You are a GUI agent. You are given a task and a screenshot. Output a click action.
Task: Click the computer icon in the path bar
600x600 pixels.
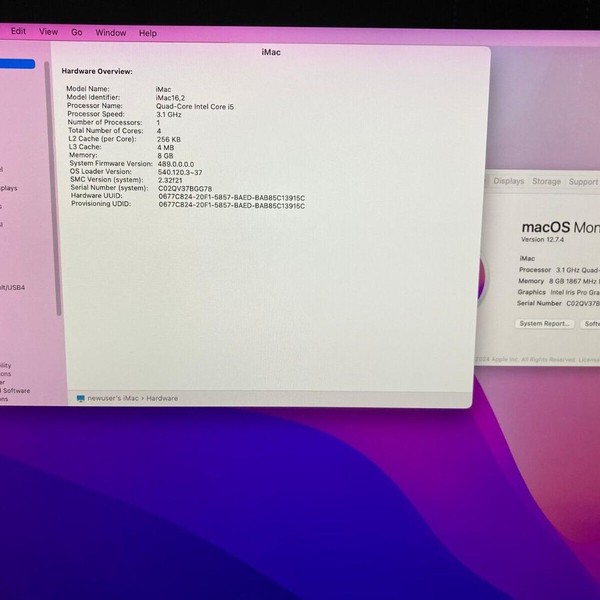pyautogui.click(x=80, y=398)
